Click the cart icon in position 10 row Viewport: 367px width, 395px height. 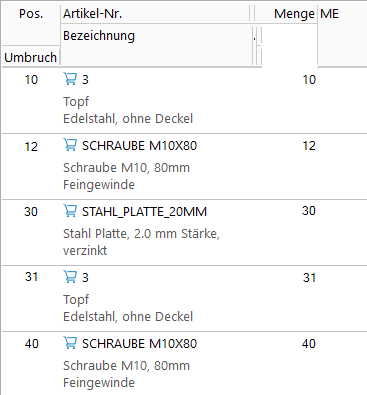[x=70, y=79]
